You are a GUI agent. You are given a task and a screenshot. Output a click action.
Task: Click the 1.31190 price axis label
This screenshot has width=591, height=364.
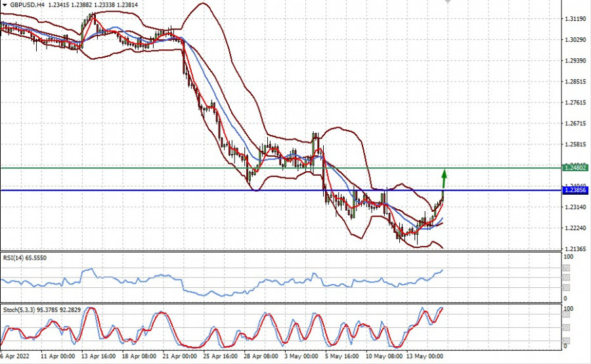pyautogui.click(x=575, y=19)
